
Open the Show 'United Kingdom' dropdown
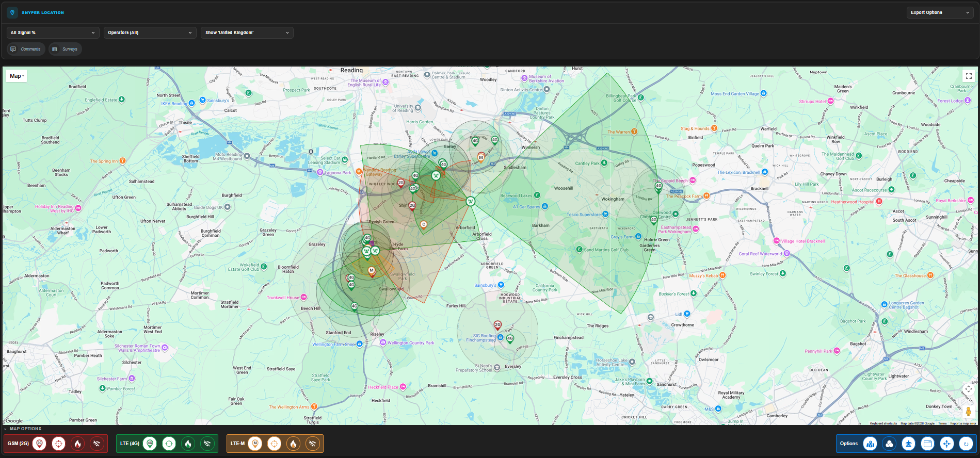[247, 32]
